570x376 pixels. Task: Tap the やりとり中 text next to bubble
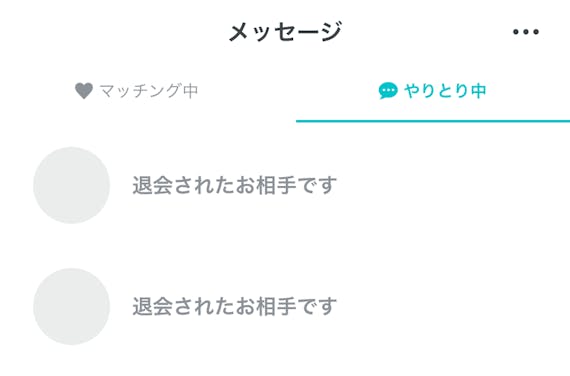coord(445,91)
